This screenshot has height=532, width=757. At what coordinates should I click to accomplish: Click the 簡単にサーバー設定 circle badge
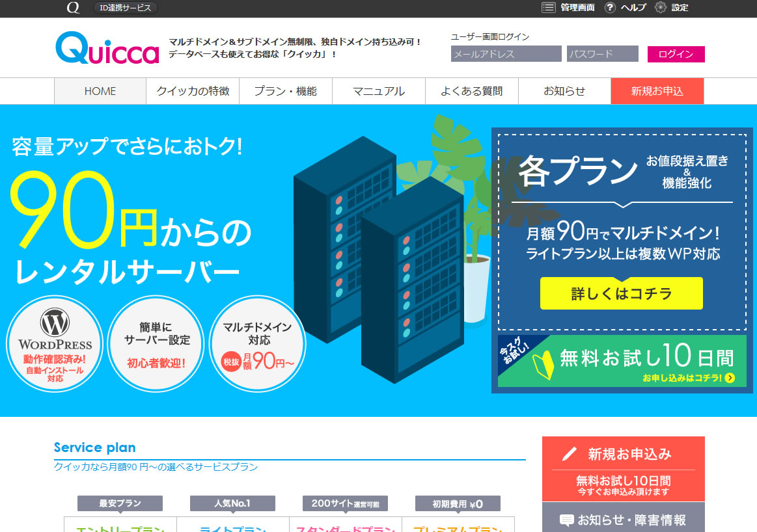156,343
